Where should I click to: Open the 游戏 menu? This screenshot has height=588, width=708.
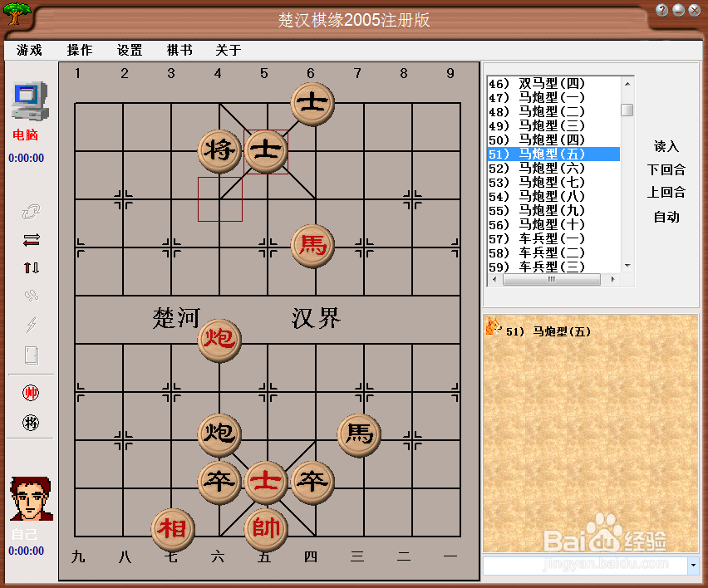click(x=29, y=50)
